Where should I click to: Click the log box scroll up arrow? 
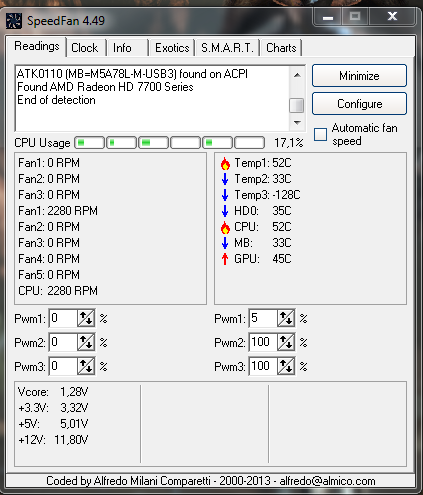point(297,75)
